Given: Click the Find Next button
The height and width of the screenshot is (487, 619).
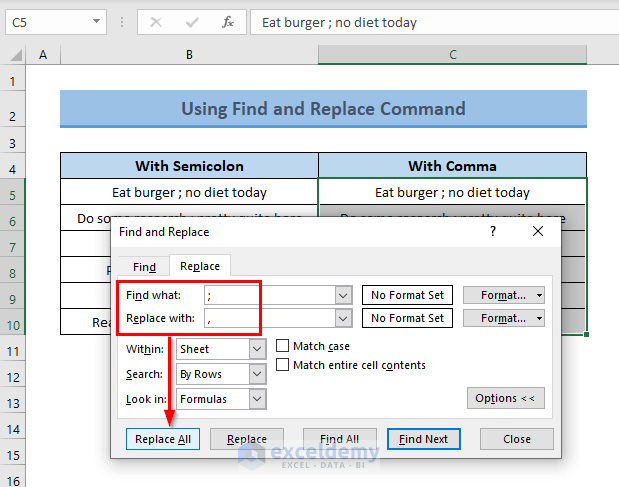Looking at the screenshot, I should pos(424,439).
